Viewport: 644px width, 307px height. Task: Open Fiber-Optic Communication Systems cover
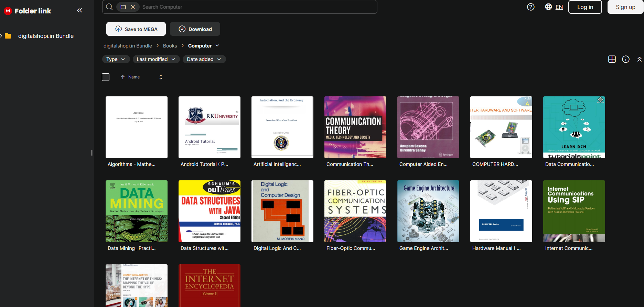click(x=355, y=211)
